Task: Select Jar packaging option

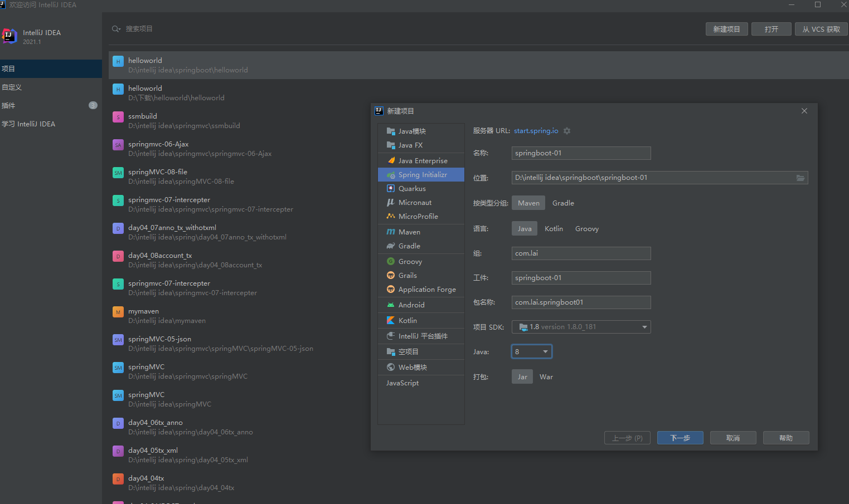Action: (522, 377)
